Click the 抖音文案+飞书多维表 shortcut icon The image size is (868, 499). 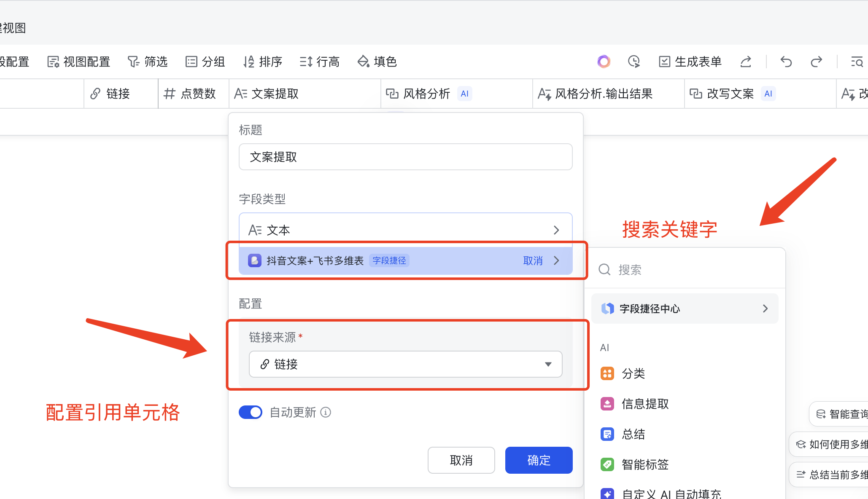pos(254,260)
